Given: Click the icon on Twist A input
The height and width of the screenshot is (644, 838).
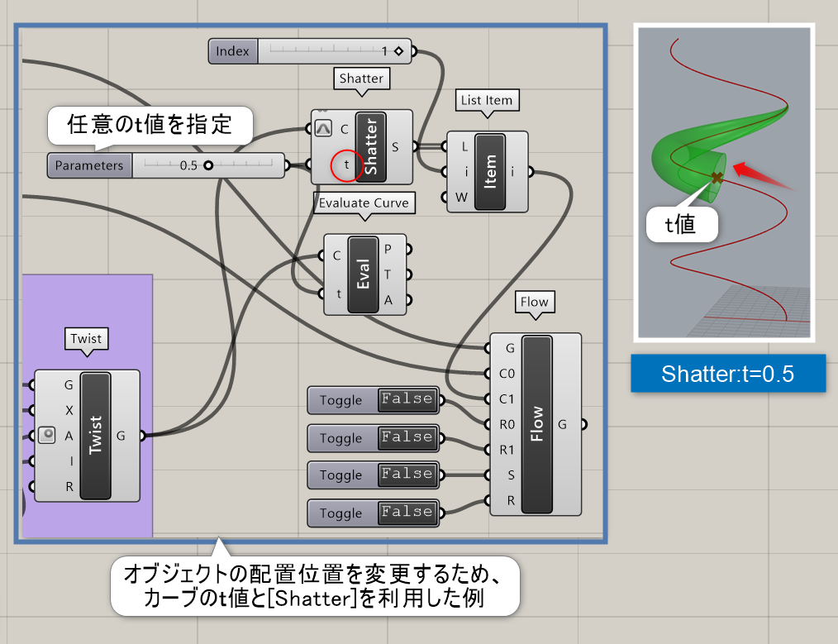Looking at the screenshot, I should coord(46,435).
